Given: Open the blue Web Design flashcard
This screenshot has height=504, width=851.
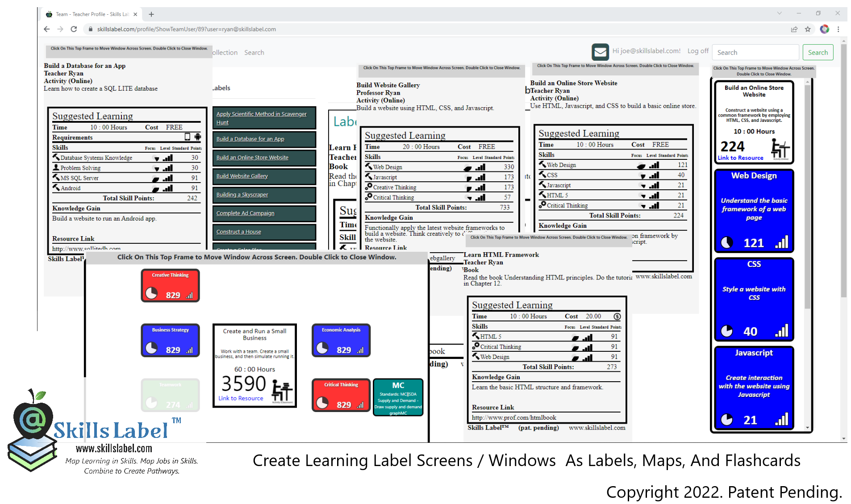Looking at the screenshot, I should pyautogui.click(x=754, y=211).
